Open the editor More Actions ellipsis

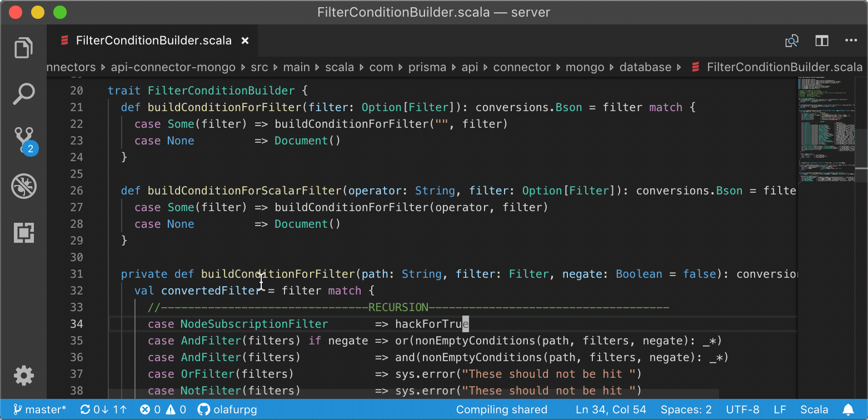click(x=851, y=41)
